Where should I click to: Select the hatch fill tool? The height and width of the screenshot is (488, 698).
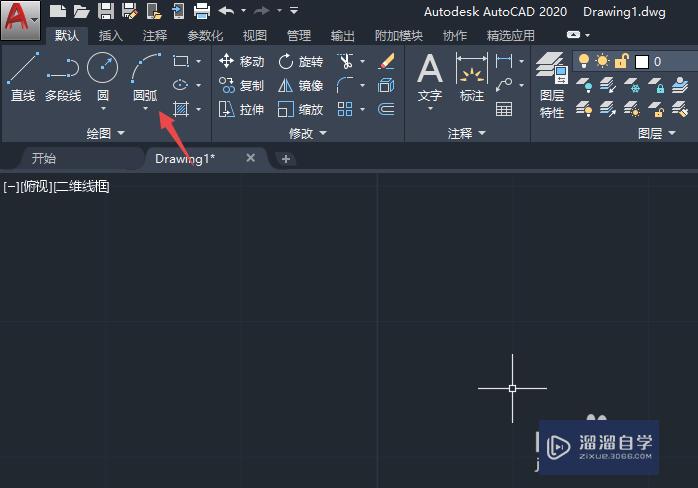(x=181, y=109)
